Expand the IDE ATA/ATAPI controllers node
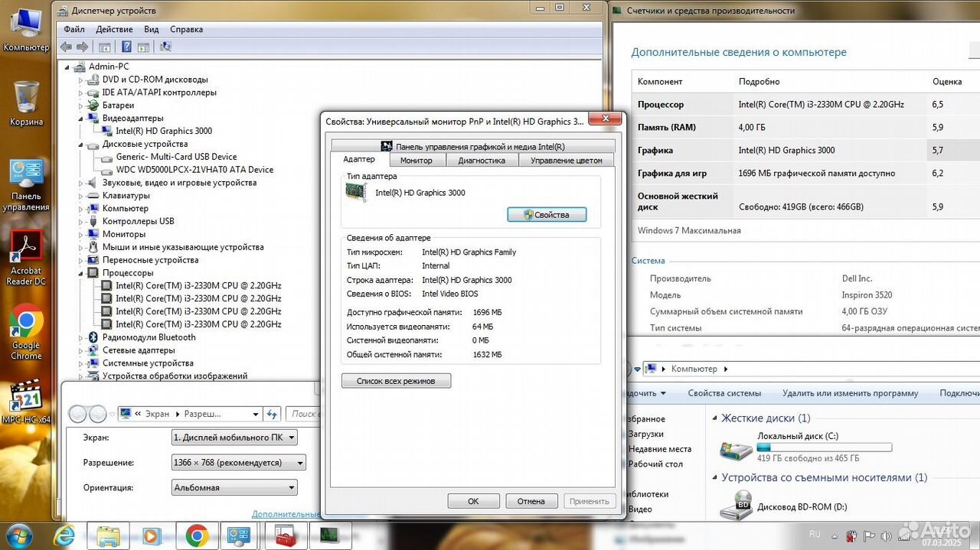This screenshot has width=980, height=550. pos(81,93)
